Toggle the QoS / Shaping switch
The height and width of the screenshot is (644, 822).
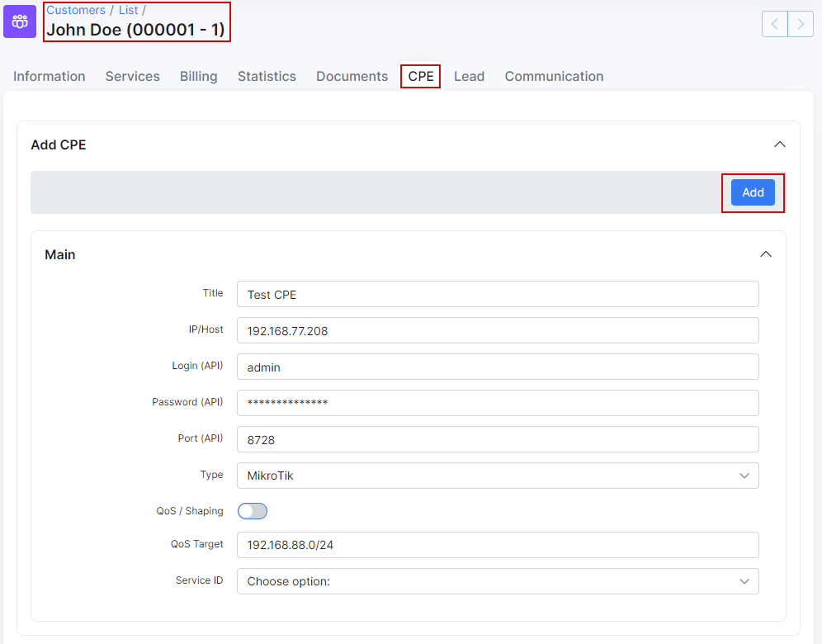(x=253, y=511)
